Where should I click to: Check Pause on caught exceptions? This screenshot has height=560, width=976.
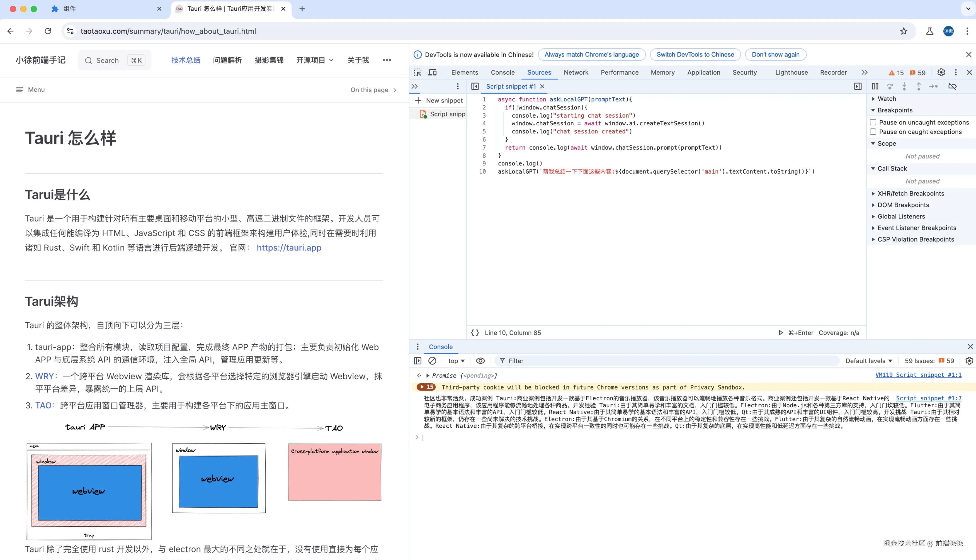(x=873, y=132)
